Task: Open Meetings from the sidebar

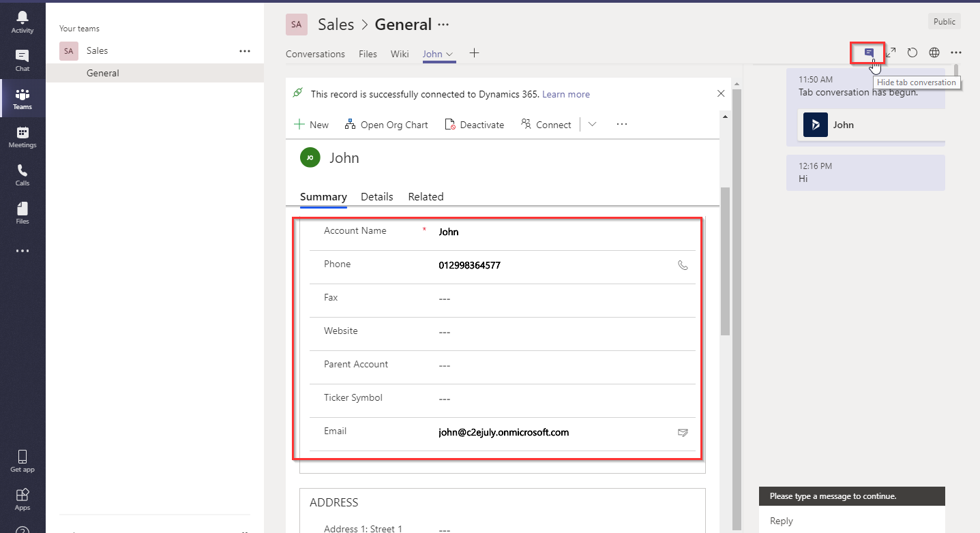Action: click(x=23, y=137)
